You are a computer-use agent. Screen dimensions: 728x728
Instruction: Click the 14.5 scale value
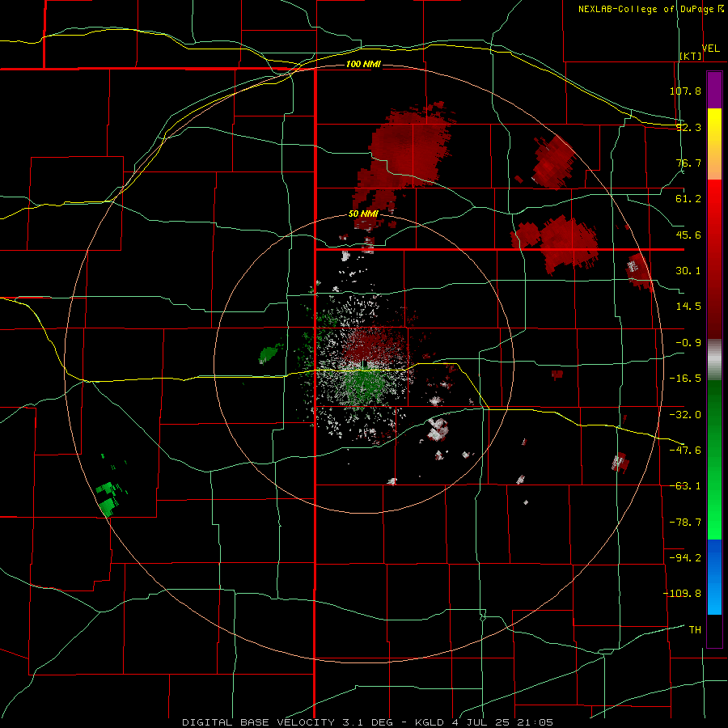(688, 307)
